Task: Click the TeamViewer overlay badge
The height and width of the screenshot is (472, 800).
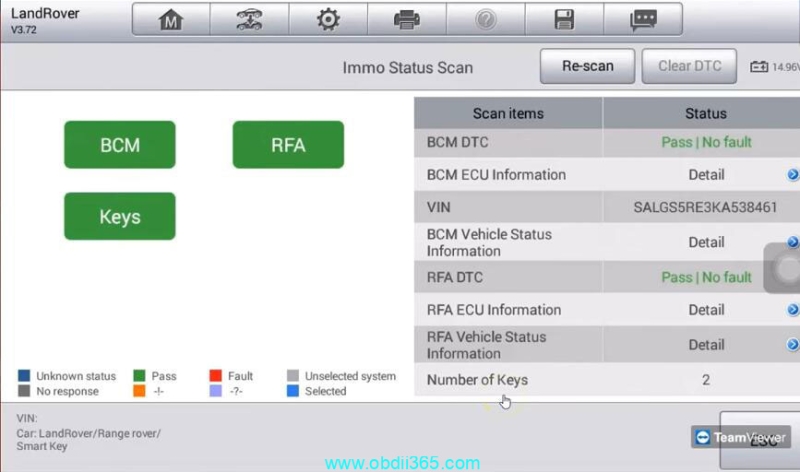Action: (741, 437)
